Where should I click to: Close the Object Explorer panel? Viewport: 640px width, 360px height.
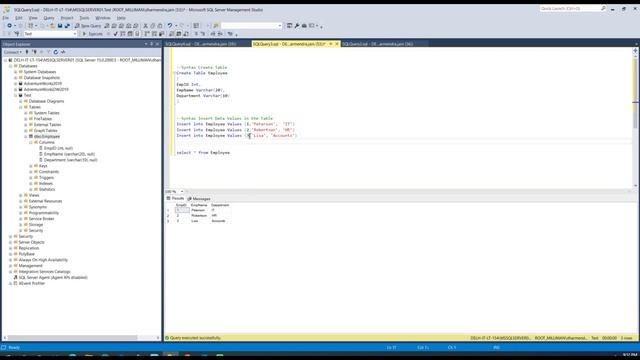coord(158,44)
